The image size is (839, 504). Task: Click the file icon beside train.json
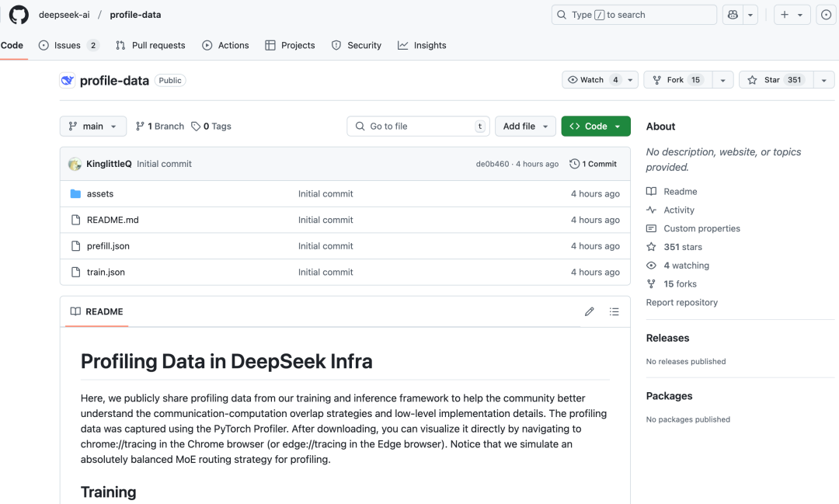tap(75, 273)
